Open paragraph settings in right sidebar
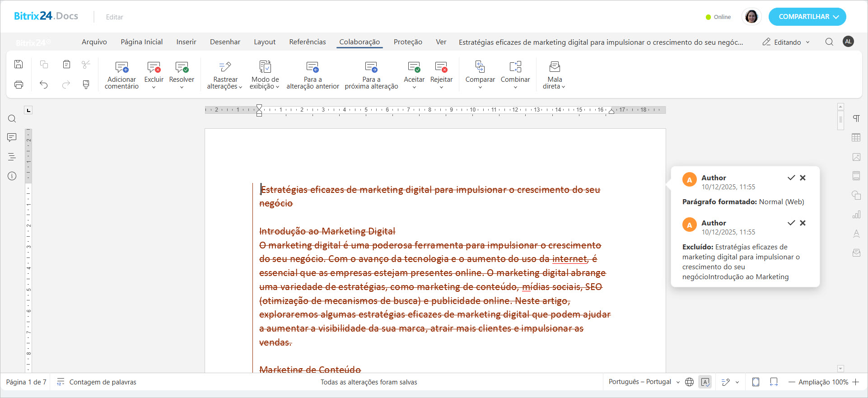The height and width of the screenshot is (398, 868). pyautogui.click(x=856, y=118)
